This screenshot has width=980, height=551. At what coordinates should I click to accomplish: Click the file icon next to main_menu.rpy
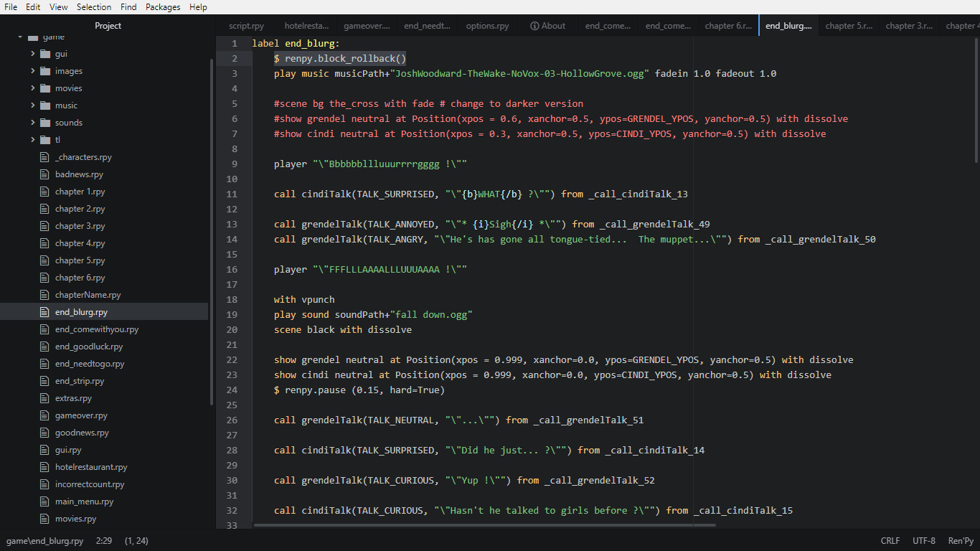pos(44,501)
